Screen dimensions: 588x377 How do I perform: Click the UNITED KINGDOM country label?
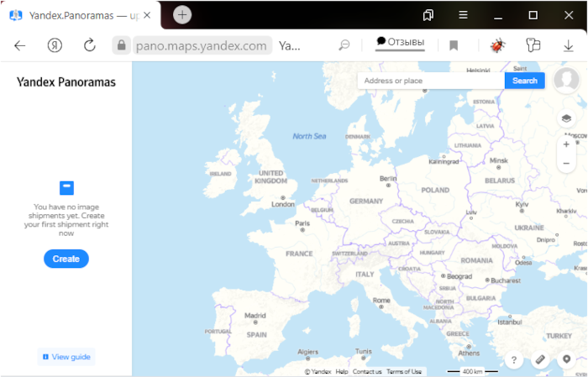[270, 177]
